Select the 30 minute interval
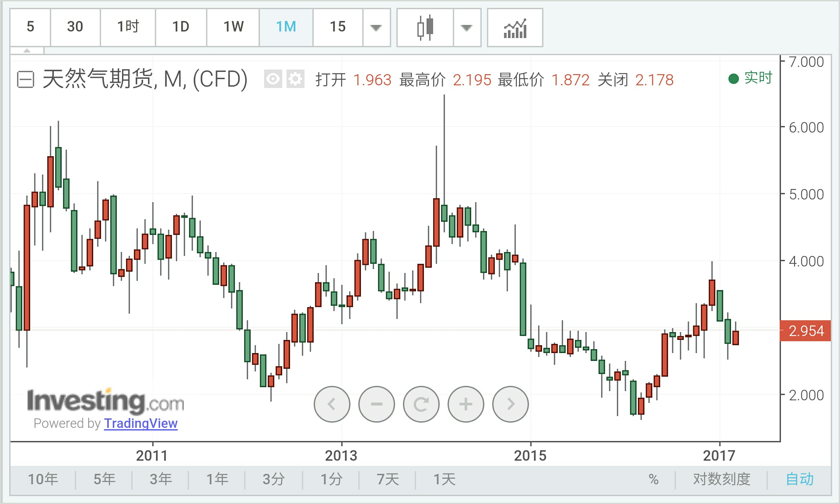This screenshot has width=840, height=504. 75,27
